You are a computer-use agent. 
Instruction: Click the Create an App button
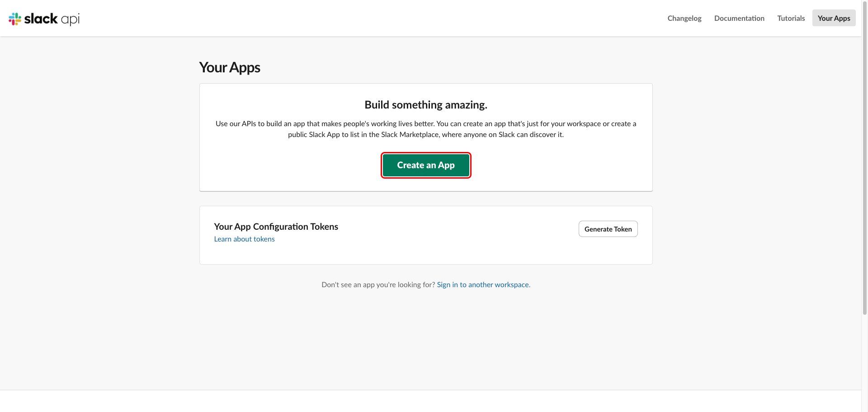pos(426,165)
